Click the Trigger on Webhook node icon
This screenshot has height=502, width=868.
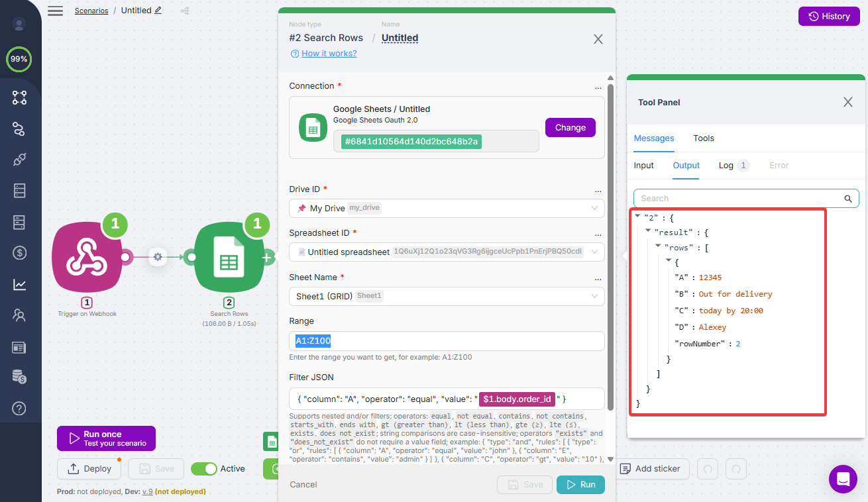coord(87,257)
